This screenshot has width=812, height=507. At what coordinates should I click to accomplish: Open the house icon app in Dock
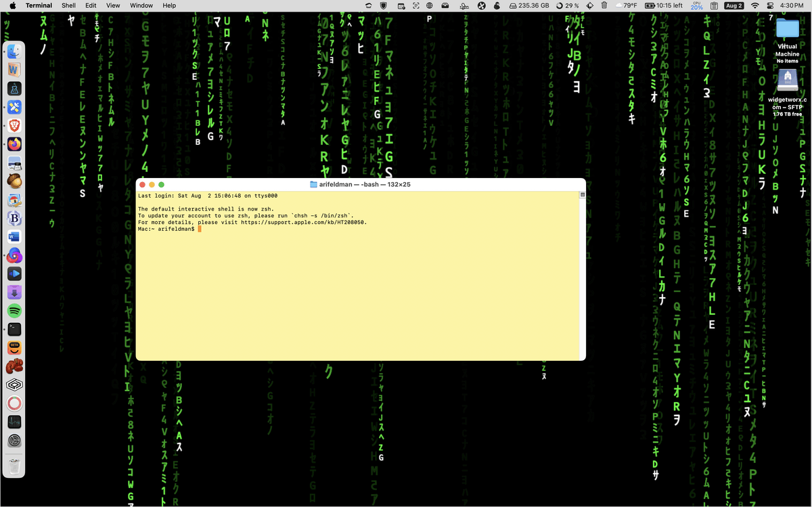[14, 200]
